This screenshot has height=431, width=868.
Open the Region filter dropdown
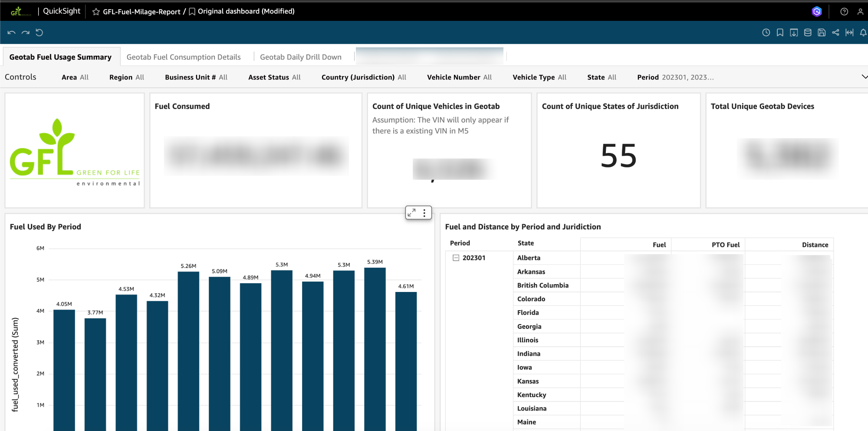pos(127,77)
